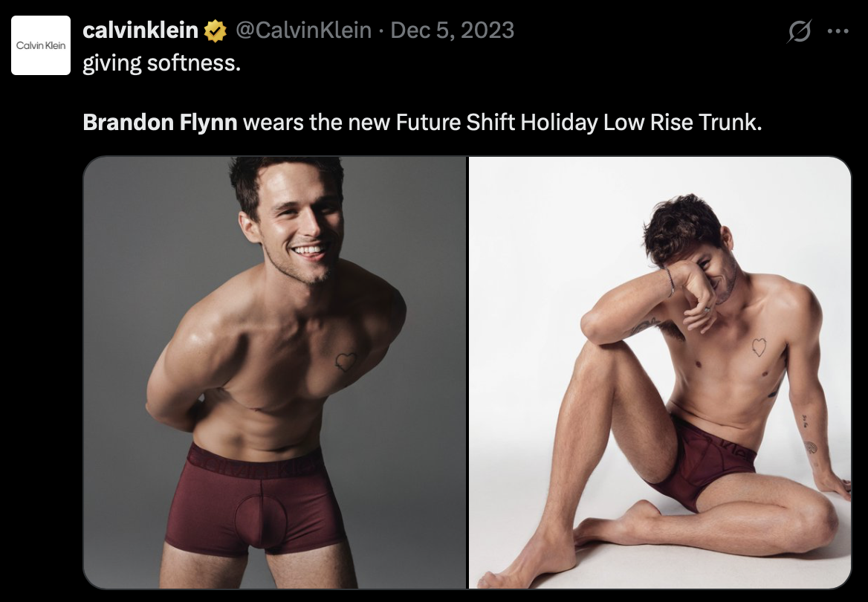
Task: Open the right photo with white background
Action: 660,372
